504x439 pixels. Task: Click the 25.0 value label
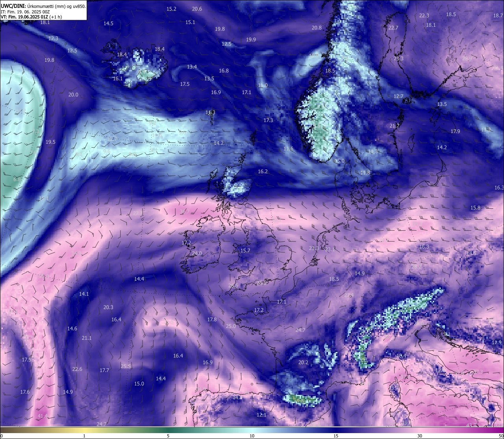click(x=231, y=326)
